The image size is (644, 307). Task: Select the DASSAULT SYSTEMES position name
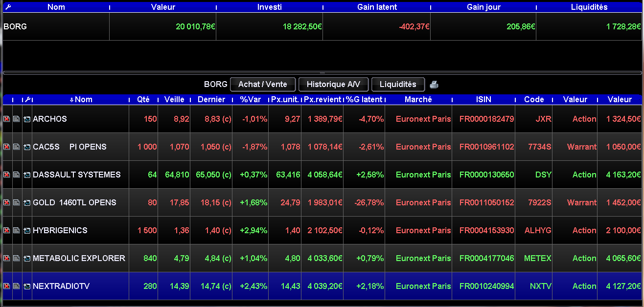click(77, 175)
